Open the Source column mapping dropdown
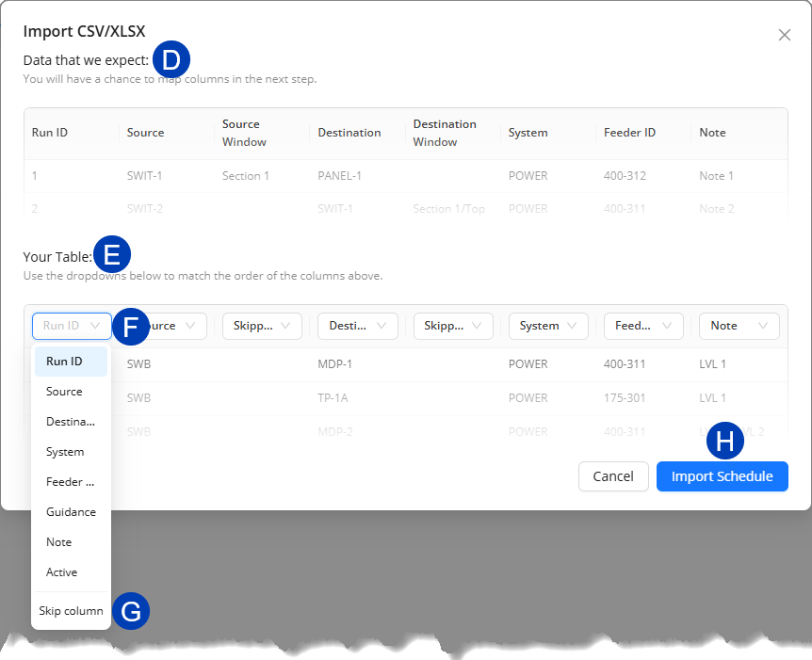The height and width of the screenshot is (660, 812). coord(168,326)
